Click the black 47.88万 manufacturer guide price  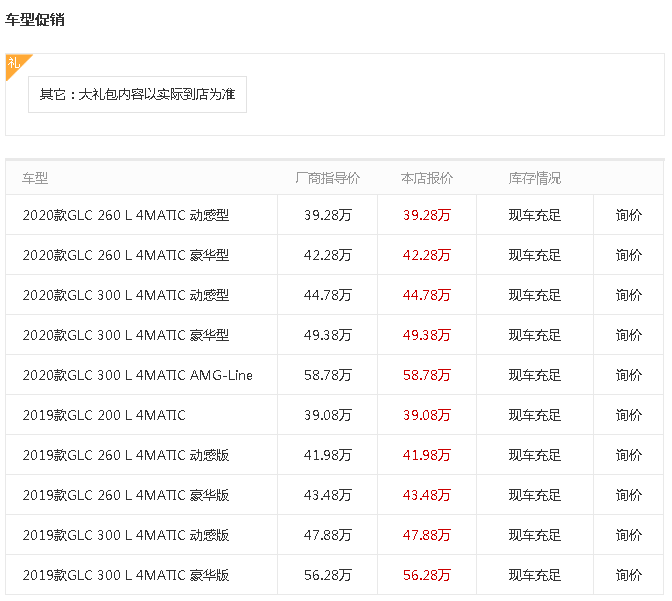(x=328, y=535)
